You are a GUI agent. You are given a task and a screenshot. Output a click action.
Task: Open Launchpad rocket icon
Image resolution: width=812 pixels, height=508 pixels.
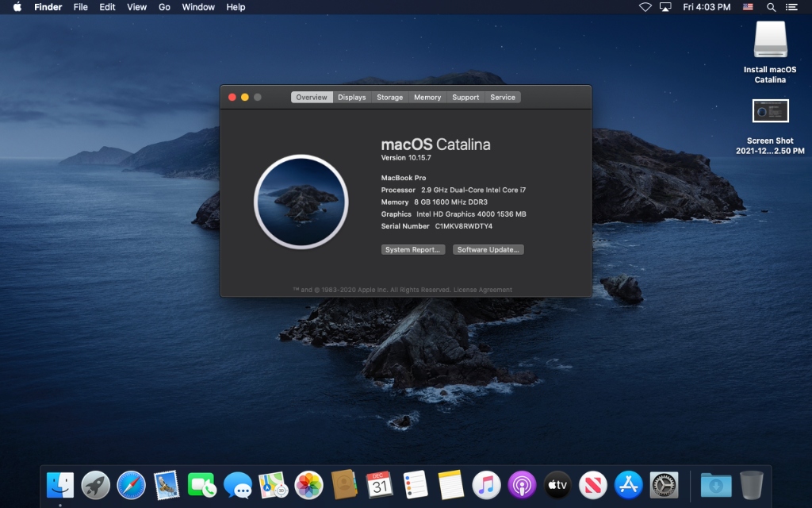click(x=96, y=484)
